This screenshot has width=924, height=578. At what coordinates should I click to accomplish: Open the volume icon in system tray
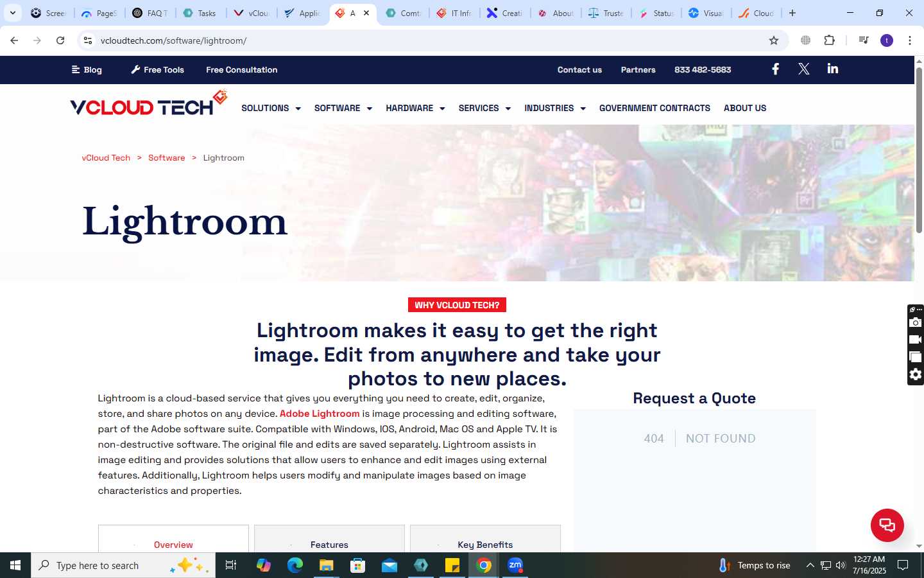[x=841, y=565]
